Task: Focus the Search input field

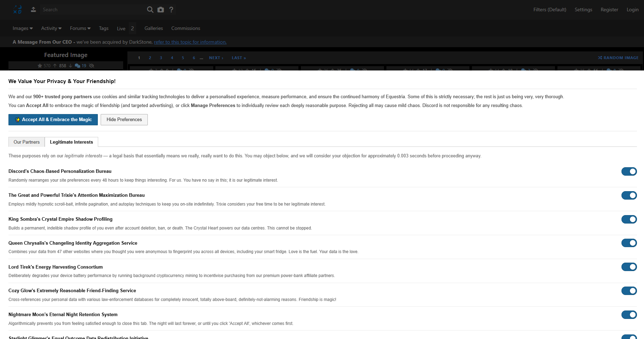Action: pos(92,10)
